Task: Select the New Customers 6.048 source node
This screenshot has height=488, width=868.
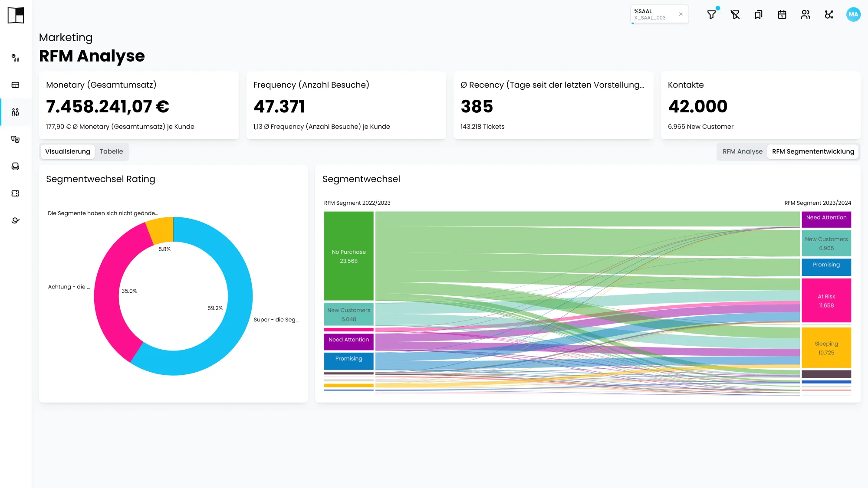Action: [x=349, y=314]
